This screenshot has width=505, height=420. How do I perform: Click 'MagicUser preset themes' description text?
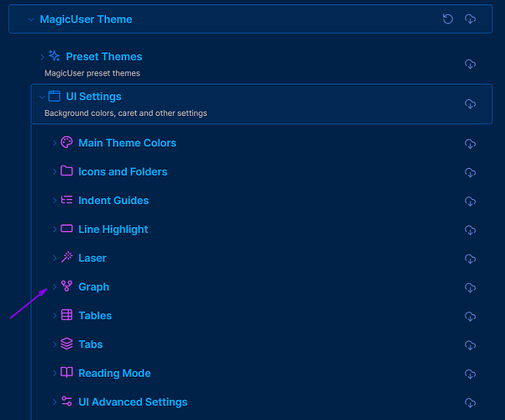point(92,73)
